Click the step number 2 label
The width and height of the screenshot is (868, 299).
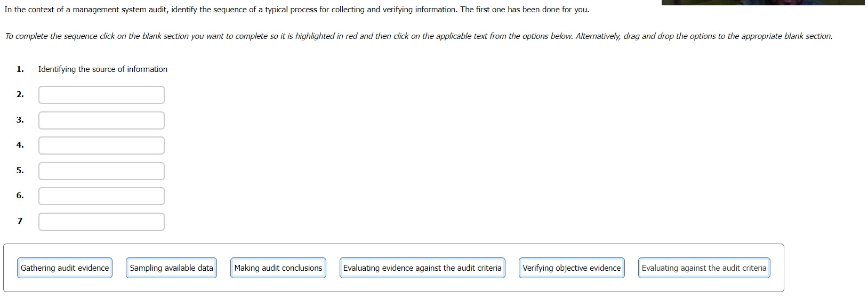[20, 94]
